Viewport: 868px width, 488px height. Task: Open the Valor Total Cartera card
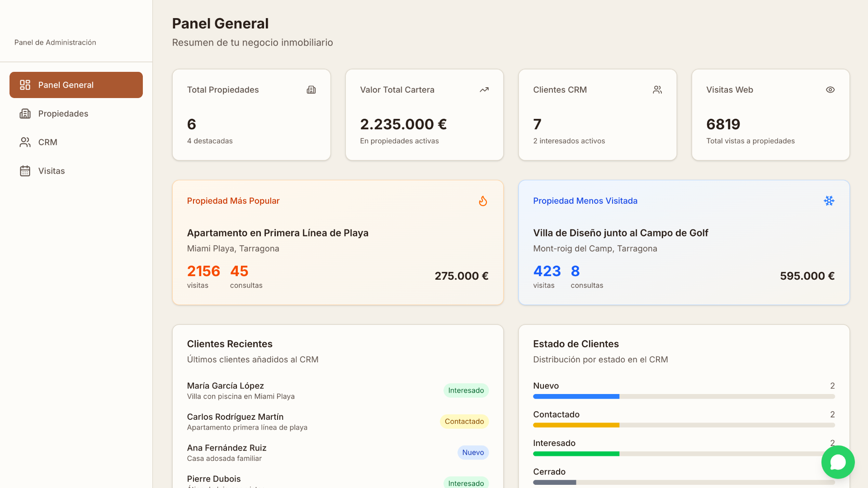point(425,115)
